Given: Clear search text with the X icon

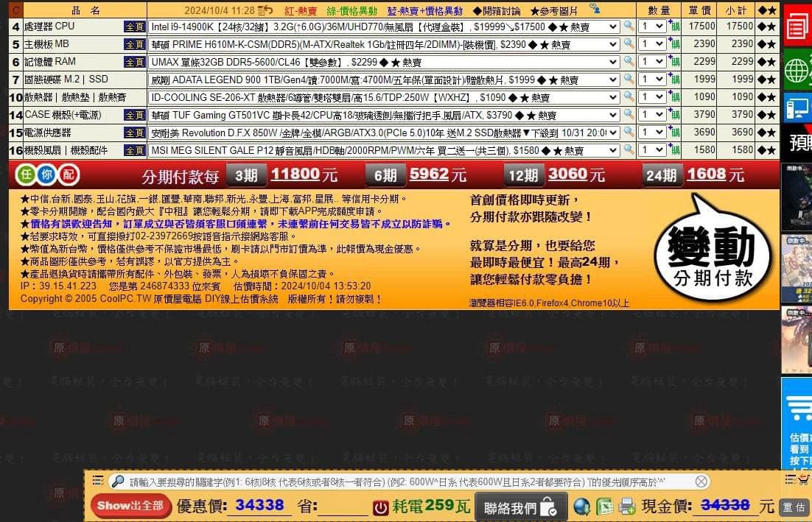Looking at the screenshot, I should pos(700,481).
